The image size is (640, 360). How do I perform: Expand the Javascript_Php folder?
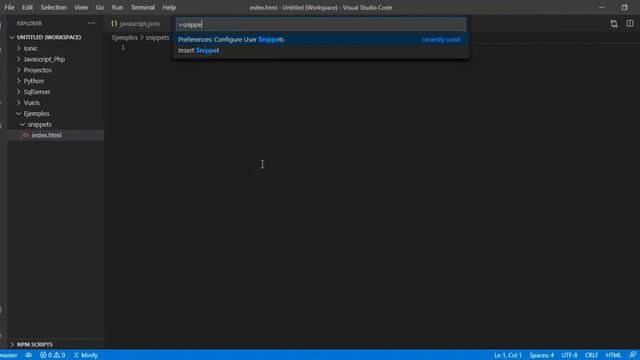(56, 59)
